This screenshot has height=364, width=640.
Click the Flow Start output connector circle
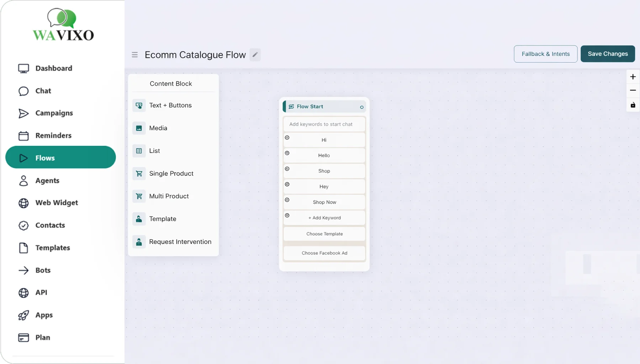[361, 107]
